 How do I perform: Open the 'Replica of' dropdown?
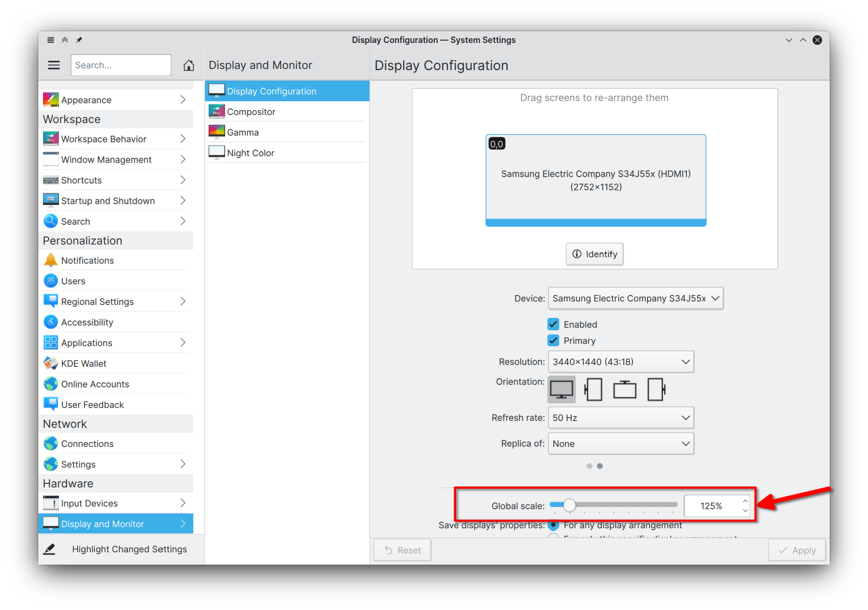pyautogui.click(x=621, y=443)
